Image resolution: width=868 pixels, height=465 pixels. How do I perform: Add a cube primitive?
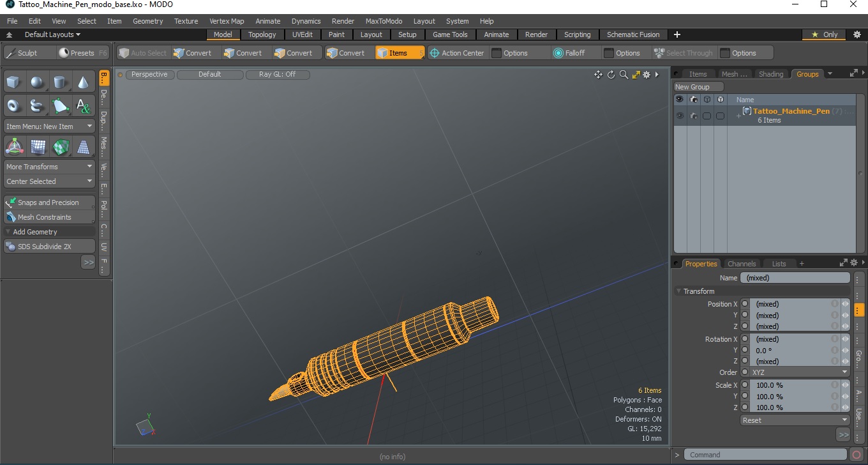14,82
